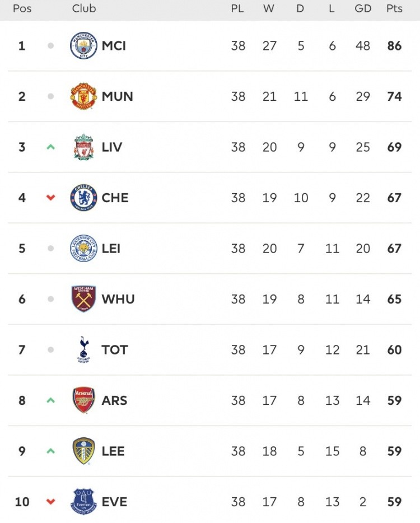The width and height of the screenshot is (420, 523).
Task: Select the Liverpool club crest
Action: pyautogui.click(x=83, y=147)
